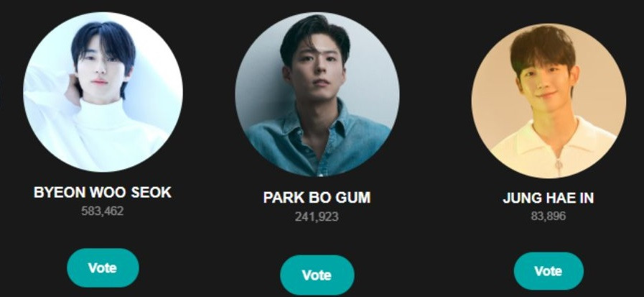Image resolution: width=644 pixels, height=297 pixels.
Task: Select the 83,896 vote count
Action: pyautogui.click(x=549, y=216)
